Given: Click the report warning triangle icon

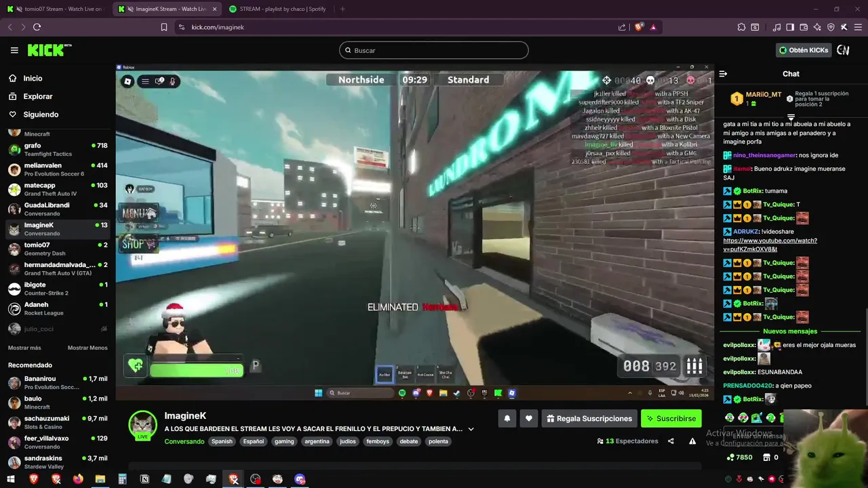Looking at the screenshot, I should point(692,441).
